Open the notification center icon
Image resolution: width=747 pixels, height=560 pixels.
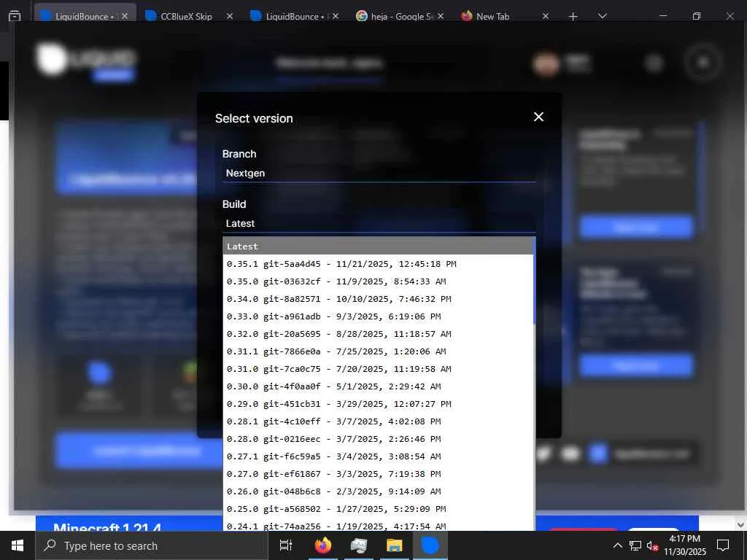click(x=723, y=545)
